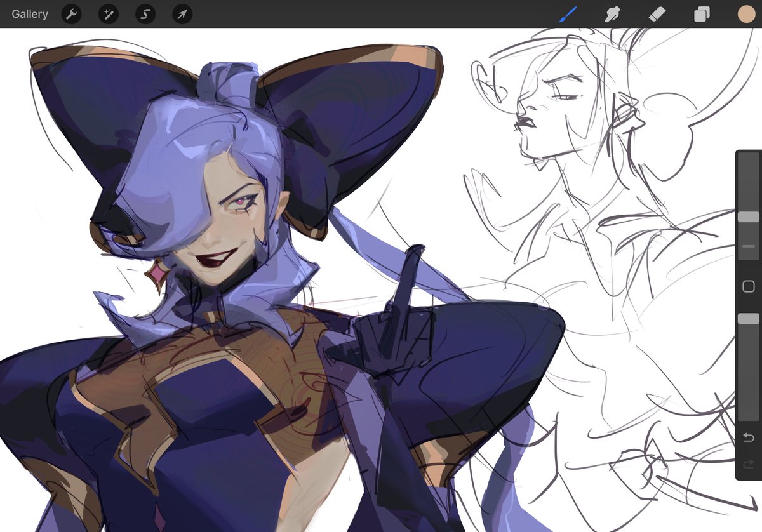Click the brush size slider handle
The width and height of the screenshot is (762, 532).
tap(748, 217)
